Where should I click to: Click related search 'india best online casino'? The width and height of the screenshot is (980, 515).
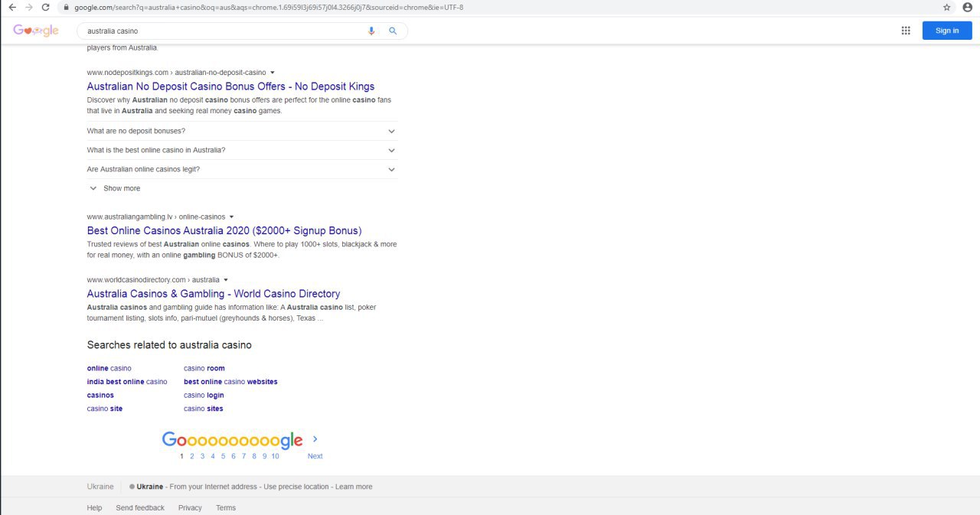coord(127,382)
